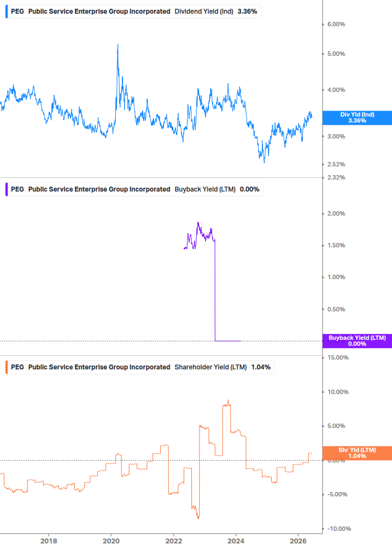Click the 10.00% tick on shareholder yield axis

tap(338, 392)
